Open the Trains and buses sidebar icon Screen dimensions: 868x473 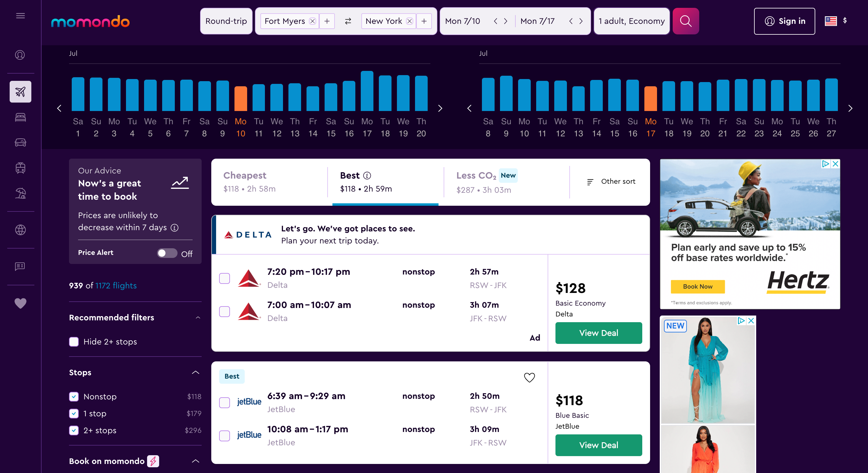pyautogui.click(x=20, y=168)
